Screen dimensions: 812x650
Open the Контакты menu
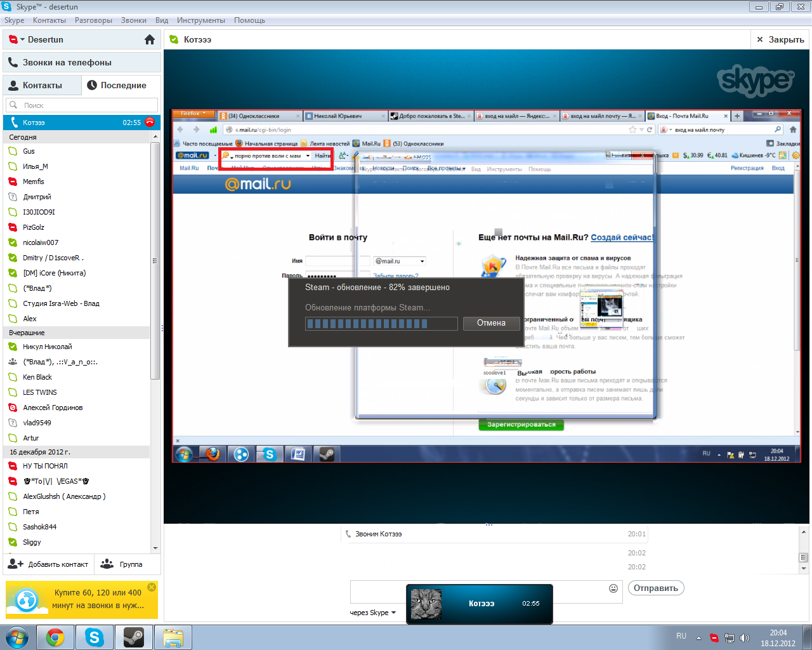(49, 20)
